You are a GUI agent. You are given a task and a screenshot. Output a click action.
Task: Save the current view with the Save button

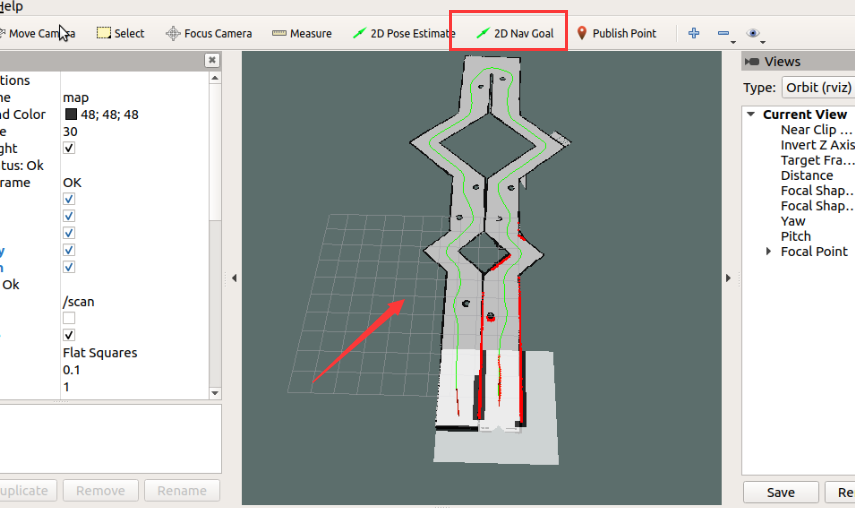[x=780, y=492]
